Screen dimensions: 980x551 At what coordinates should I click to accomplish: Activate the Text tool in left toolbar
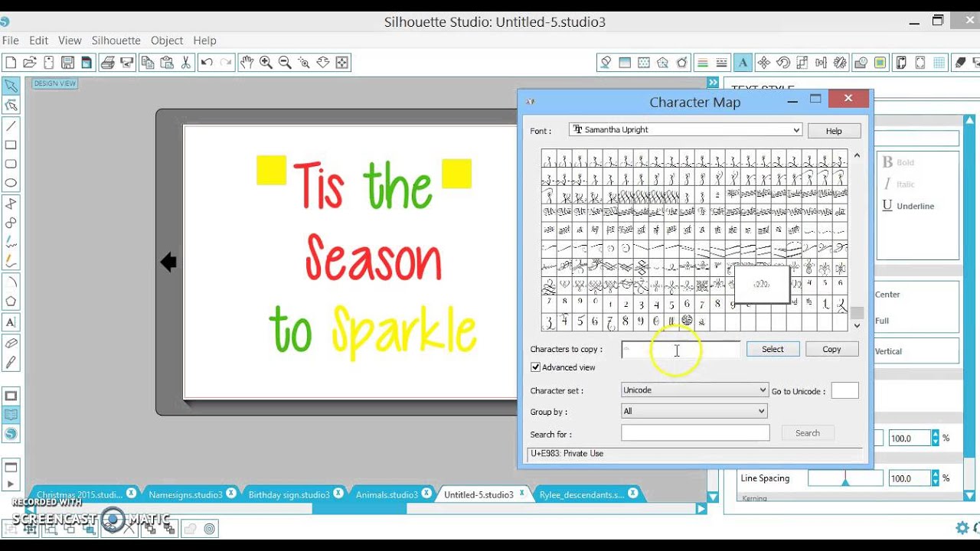click(11, 322)
